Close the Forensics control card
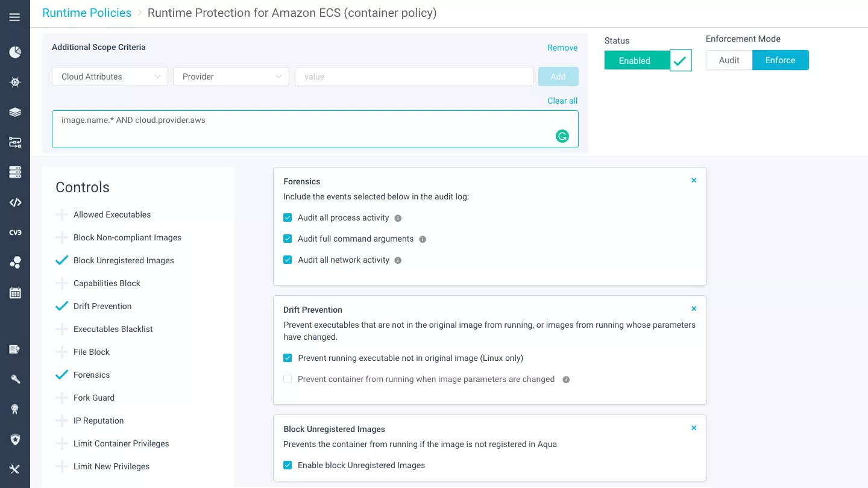 (x=694, y=180)
